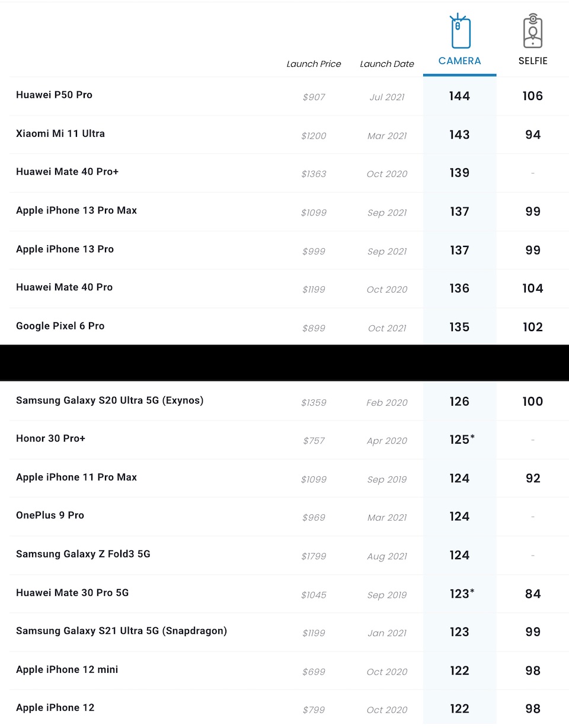569x728 pixels.
Task: Select the Honor 30 Pro+ entry
Action: (50, 439)
